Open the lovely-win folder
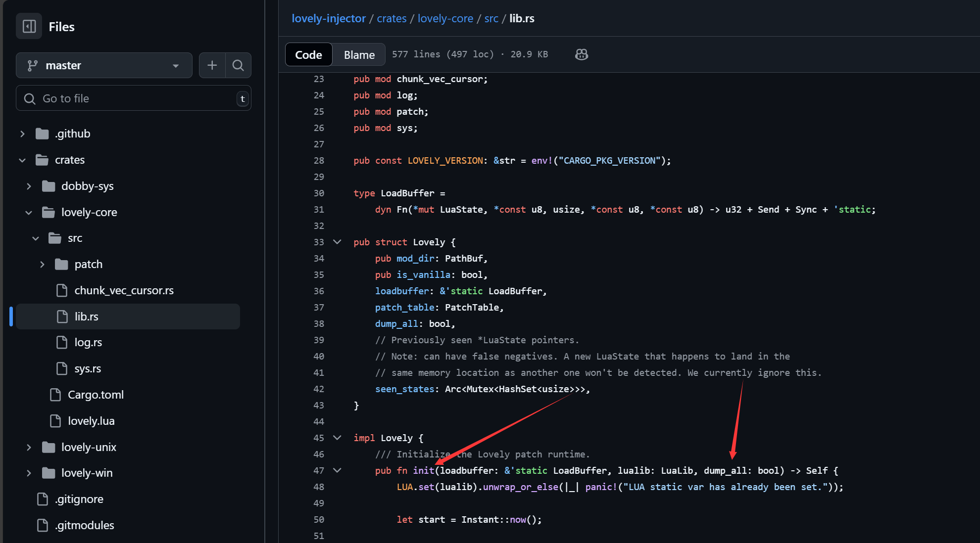The height and width of the screenshot is (543, 980). pyautogui.click(x=87, y=473)
